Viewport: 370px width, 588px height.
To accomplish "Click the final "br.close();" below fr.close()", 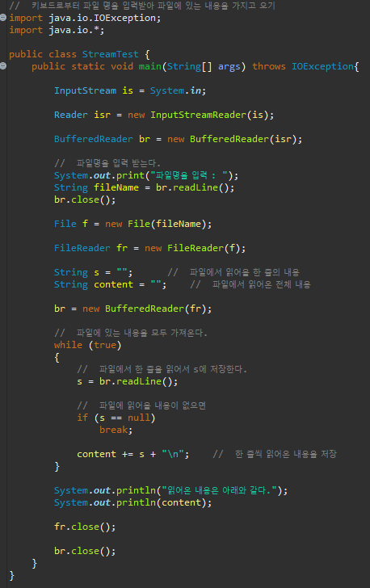I will click(x=85, y=551).
